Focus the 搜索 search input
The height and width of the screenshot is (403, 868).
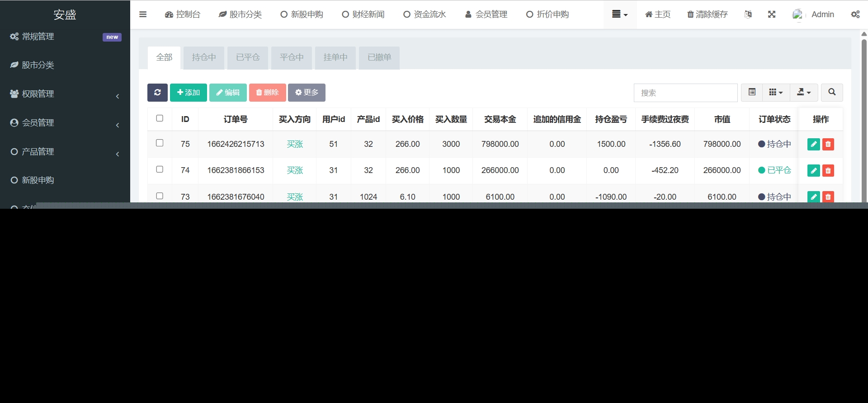[x=686, y=93]
